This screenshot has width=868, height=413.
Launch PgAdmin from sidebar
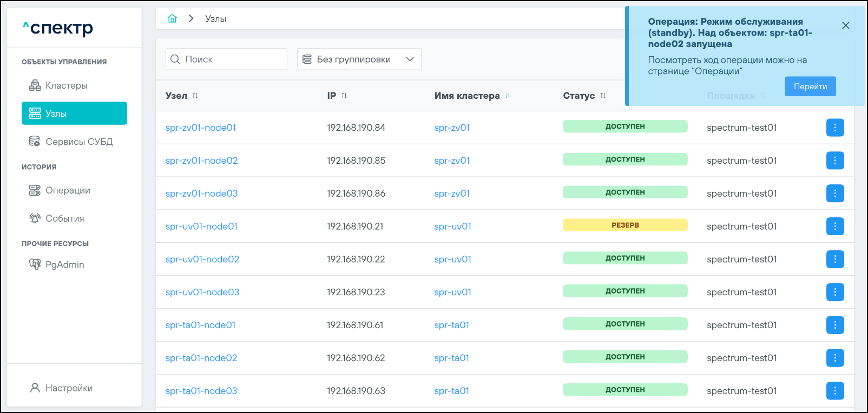pyautogui.click(x=64, y=264)
